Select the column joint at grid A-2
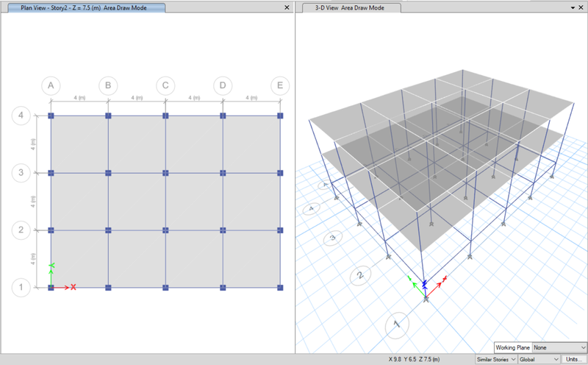Screen dimensions: 588x365 pyautogui.click(x=51, y=230)
